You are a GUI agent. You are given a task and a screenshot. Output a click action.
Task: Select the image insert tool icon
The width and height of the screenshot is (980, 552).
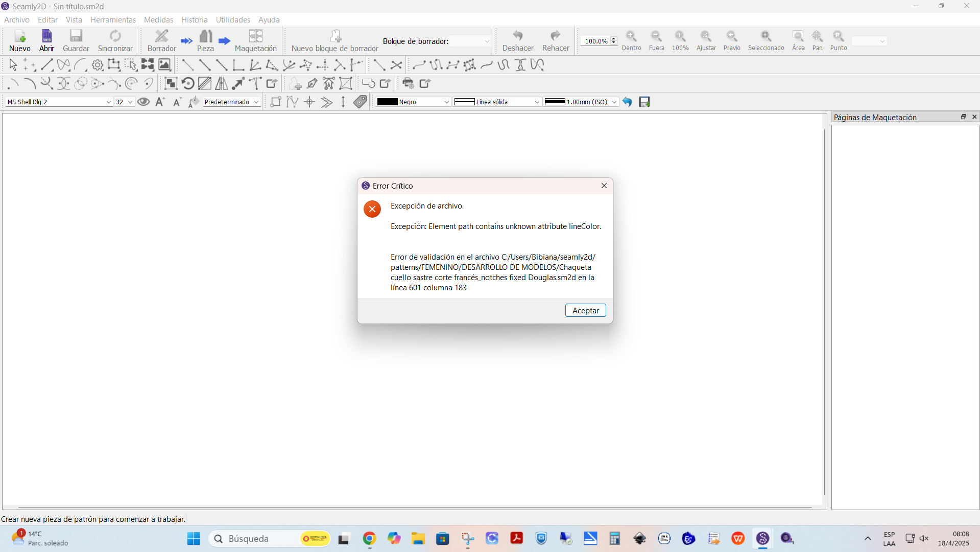164,65
